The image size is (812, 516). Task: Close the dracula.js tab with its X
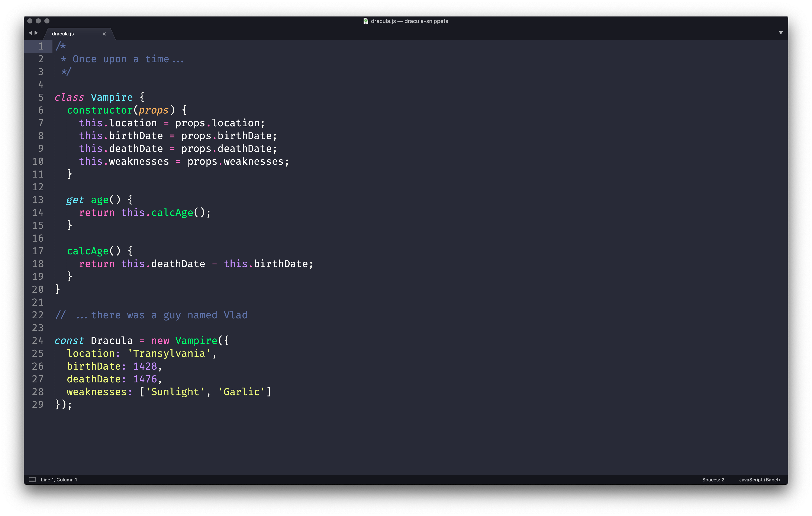[x=104, y=34]
